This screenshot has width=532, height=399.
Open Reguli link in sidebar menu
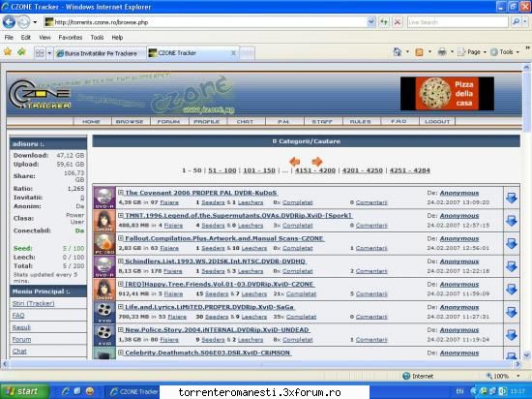point(21,327)
